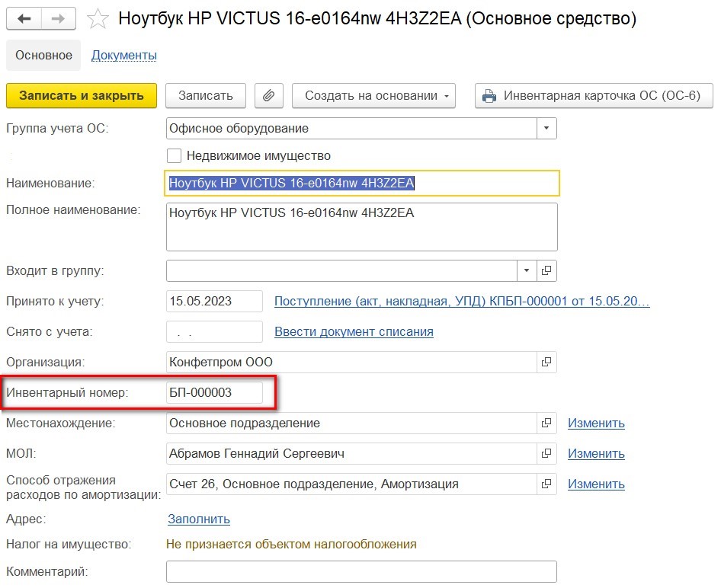Expand Группа учета ОС dropdown

[546, 128]
